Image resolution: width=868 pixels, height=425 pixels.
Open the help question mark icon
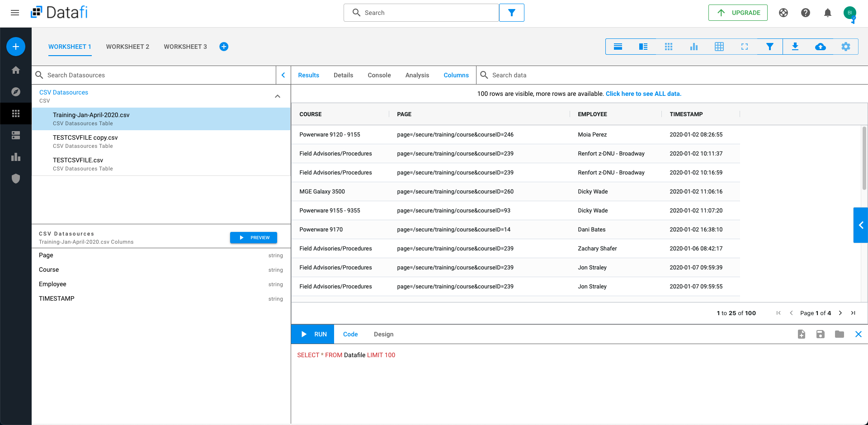point(806,13)
